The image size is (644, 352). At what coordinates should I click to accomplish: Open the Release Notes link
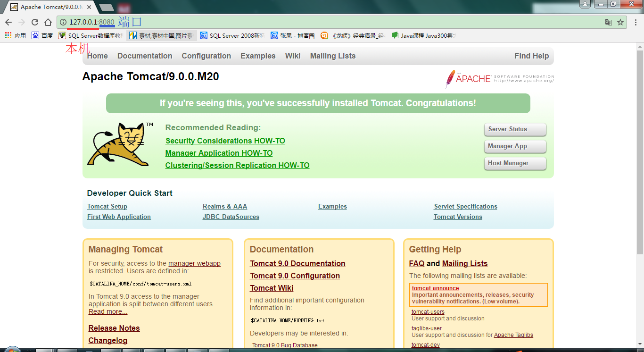[114, 328]
